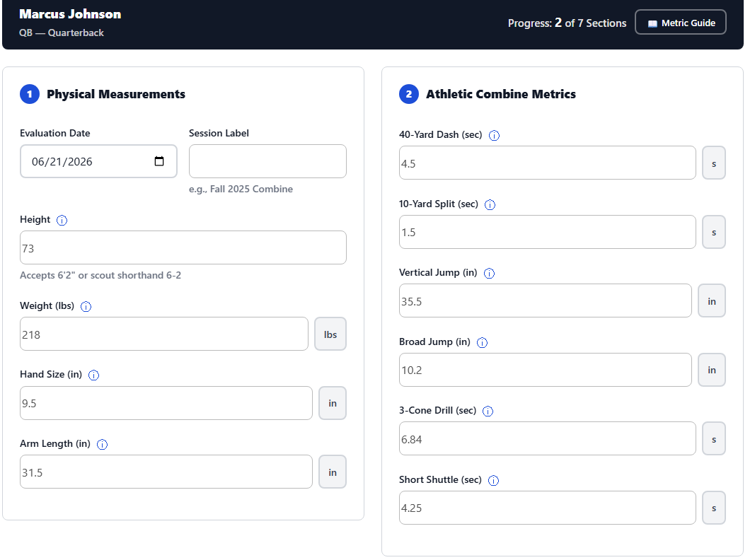Click the numbered badge 2 for Athletic Combine Metrics
755x560 pixels.
pyautogui.click(x=409, y=94)
